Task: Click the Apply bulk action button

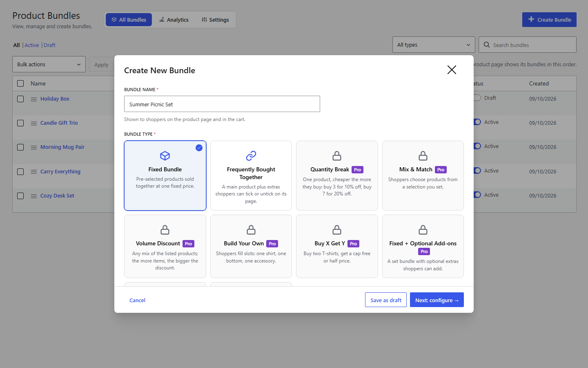Action: pos(101,65)
